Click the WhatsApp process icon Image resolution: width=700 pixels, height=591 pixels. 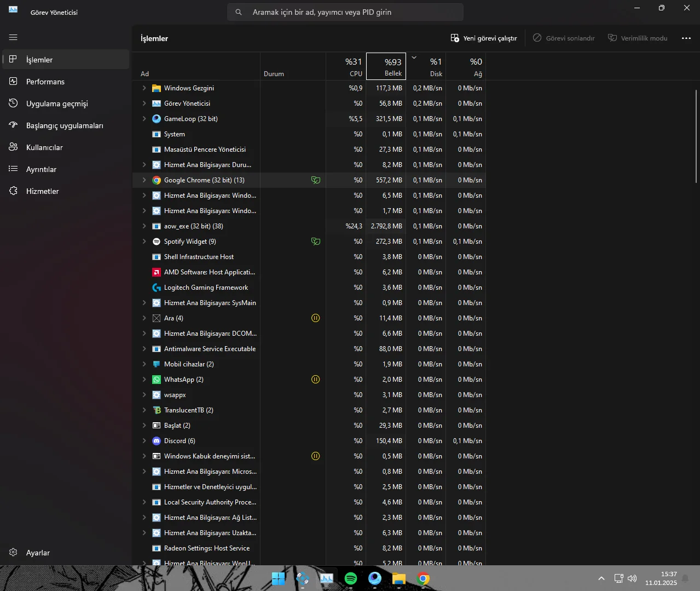(157, 380)
